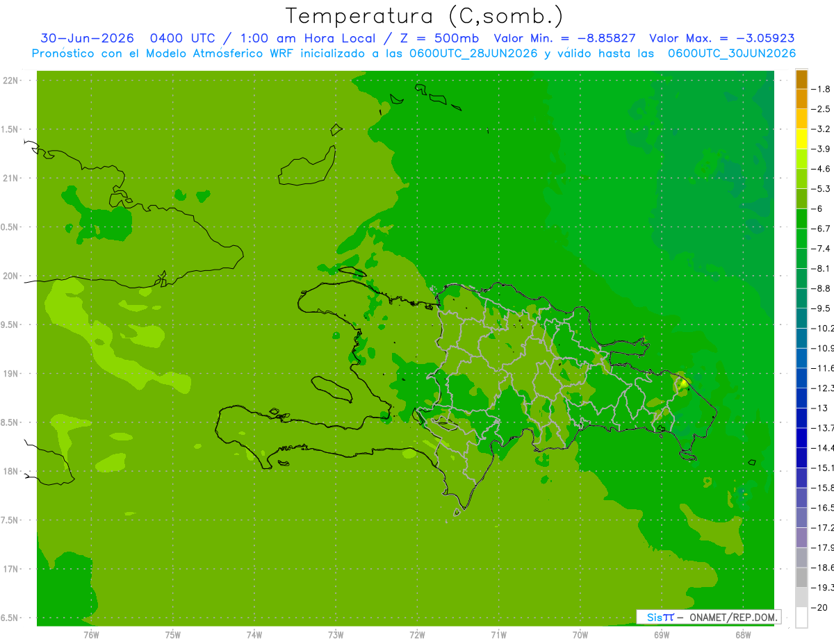Click the -13 legend value
This screenshot has height=644, width=834.
[x=820, y=408]
